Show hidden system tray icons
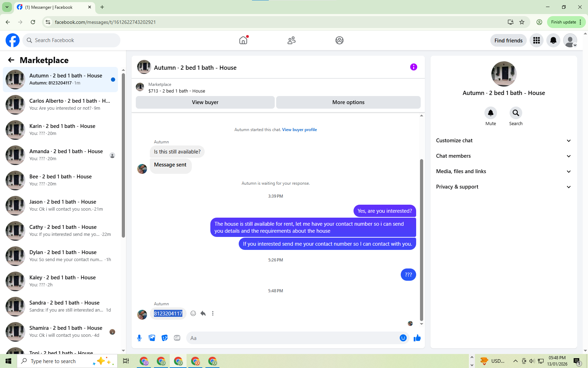This screenshot has height=368, width=588. click(515, 361)
